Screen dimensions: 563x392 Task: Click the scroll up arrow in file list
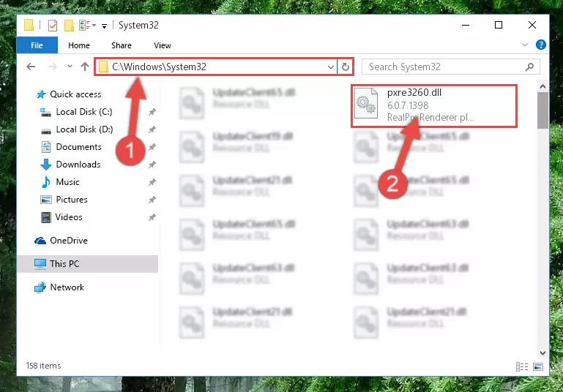(x=543, y=86)
